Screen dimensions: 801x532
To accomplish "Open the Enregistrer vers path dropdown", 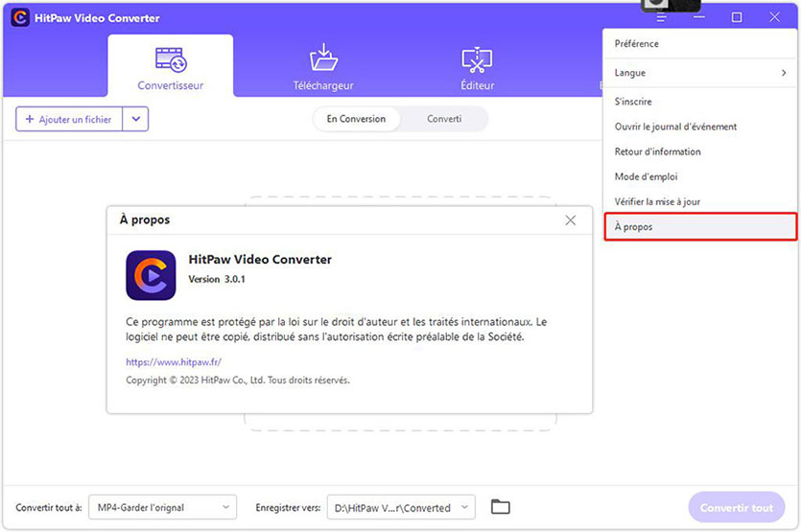I will click(x=401, y=507).
